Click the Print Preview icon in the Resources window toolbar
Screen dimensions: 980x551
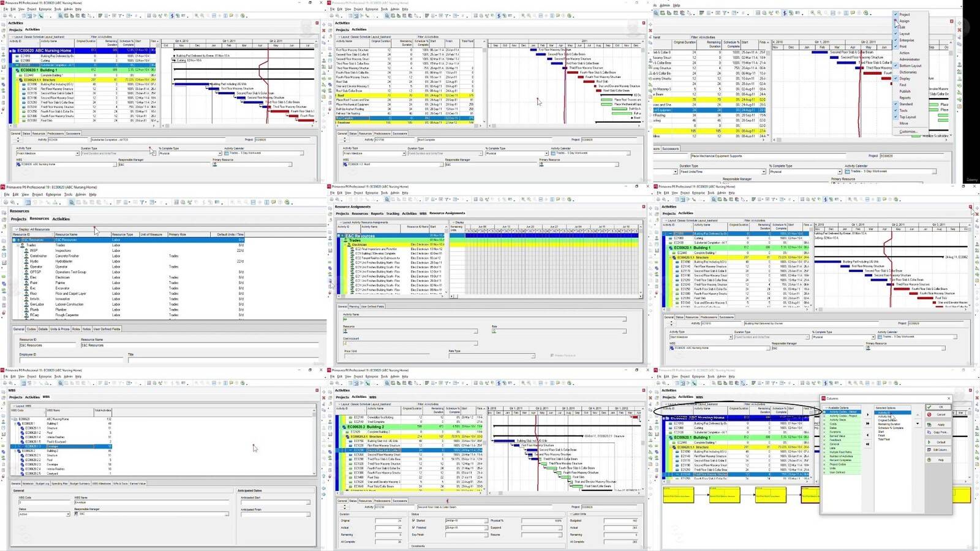13,202
